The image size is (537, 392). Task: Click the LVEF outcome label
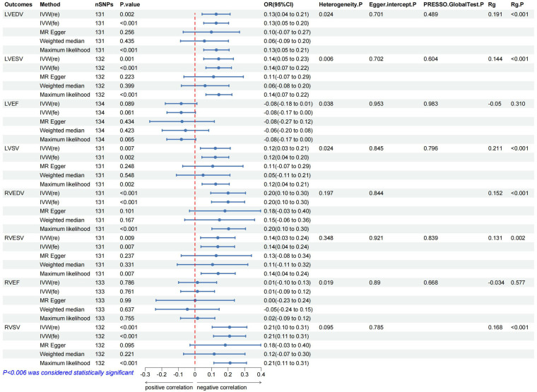click(x=11, y=104)
